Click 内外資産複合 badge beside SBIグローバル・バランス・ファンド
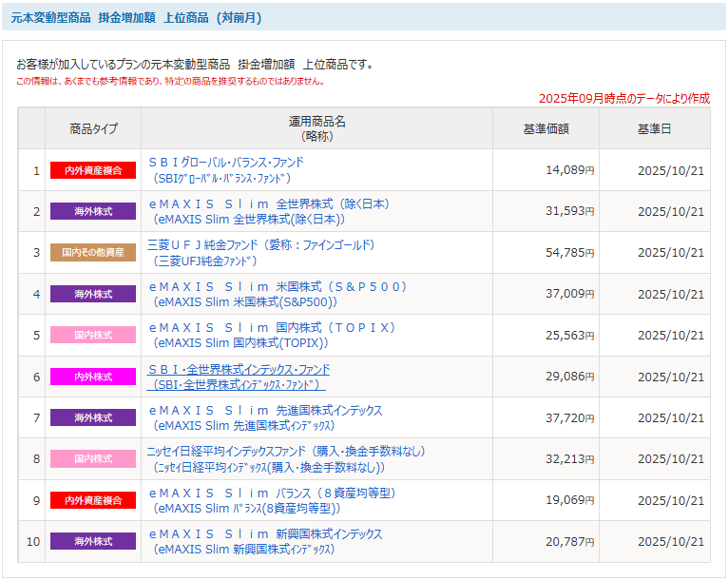The image size is (728, 581). point(93,170)
